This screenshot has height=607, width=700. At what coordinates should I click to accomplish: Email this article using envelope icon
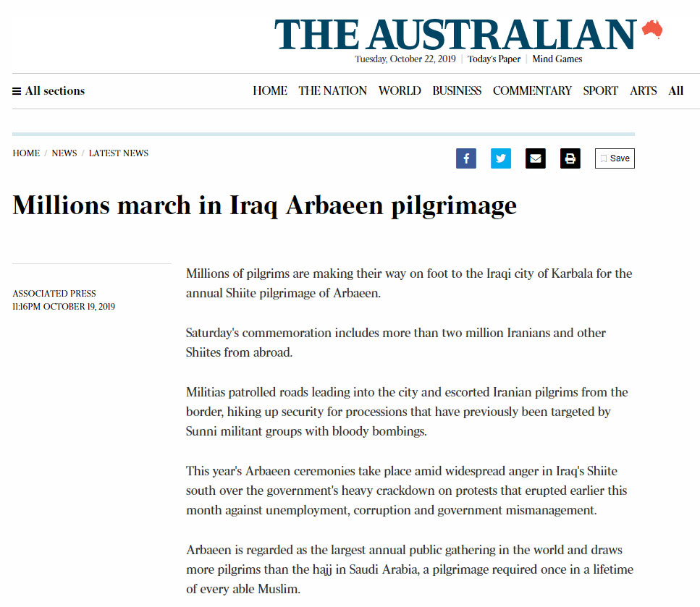(x=535, y=158)
